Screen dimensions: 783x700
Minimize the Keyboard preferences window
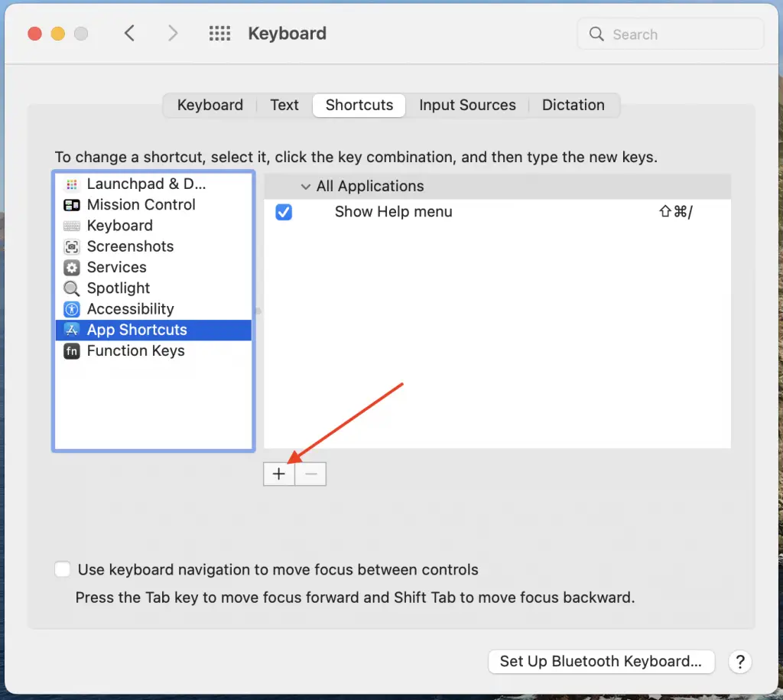point(58,34)
